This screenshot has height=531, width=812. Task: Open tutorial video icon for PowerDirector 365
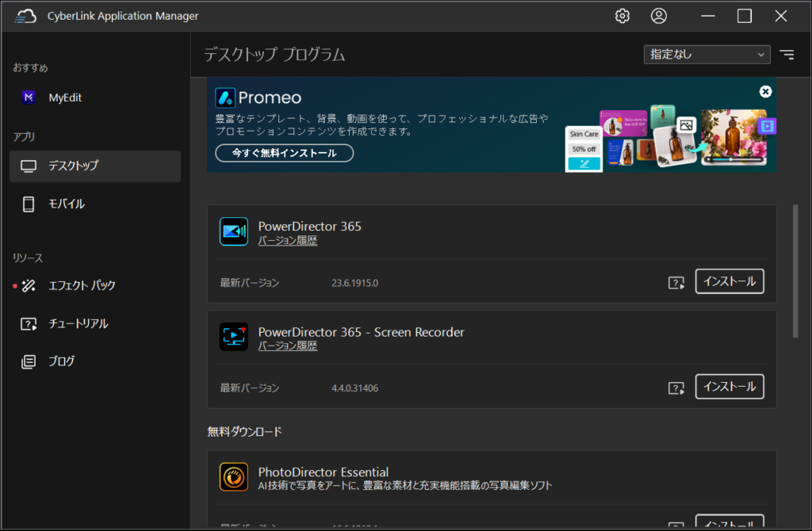pos(676,283)
